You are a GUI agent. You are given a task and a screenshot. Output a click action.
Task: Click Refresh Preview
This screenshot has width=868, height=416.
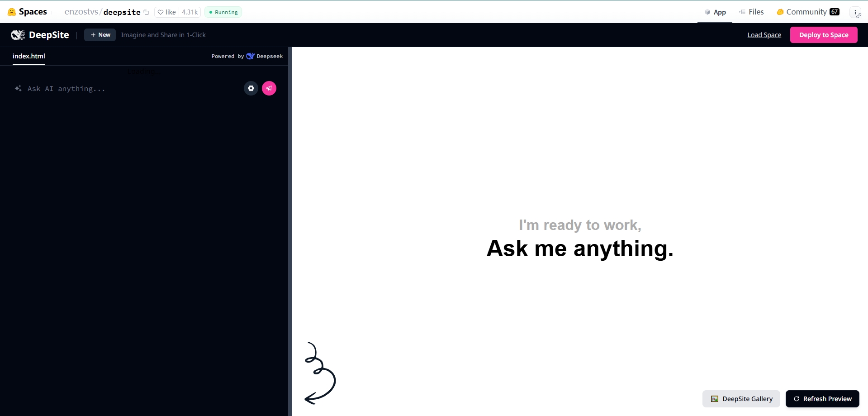[822, 399]
